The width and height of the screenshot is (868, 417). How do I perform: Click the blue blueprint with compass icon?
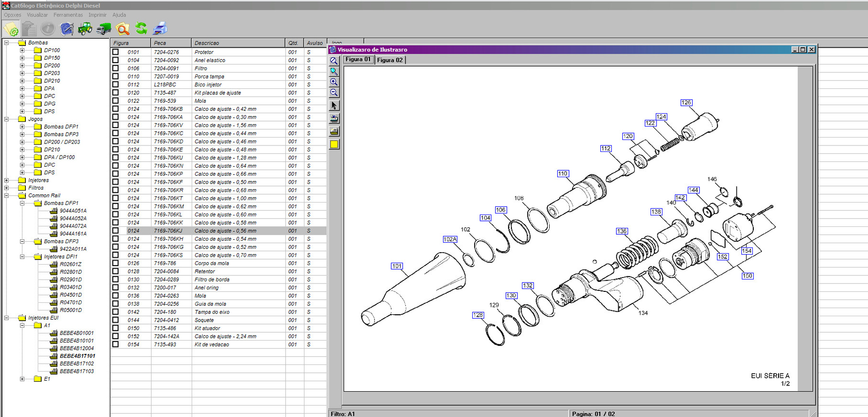click(x=67, y=29)
